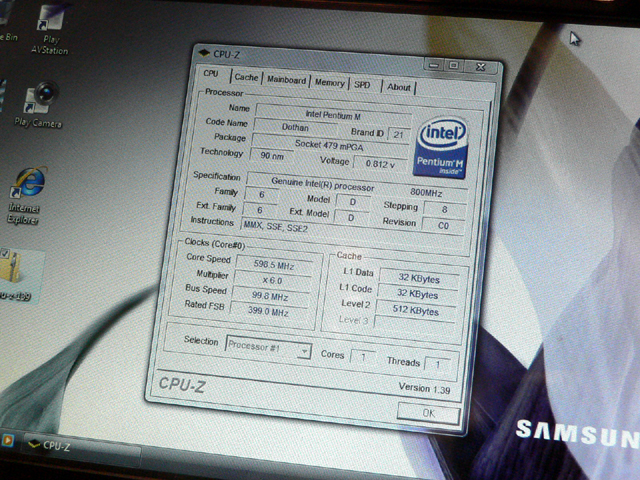640x480 pixels.
Task: Click the Ext. Family value field
Action: pos(260,210)
